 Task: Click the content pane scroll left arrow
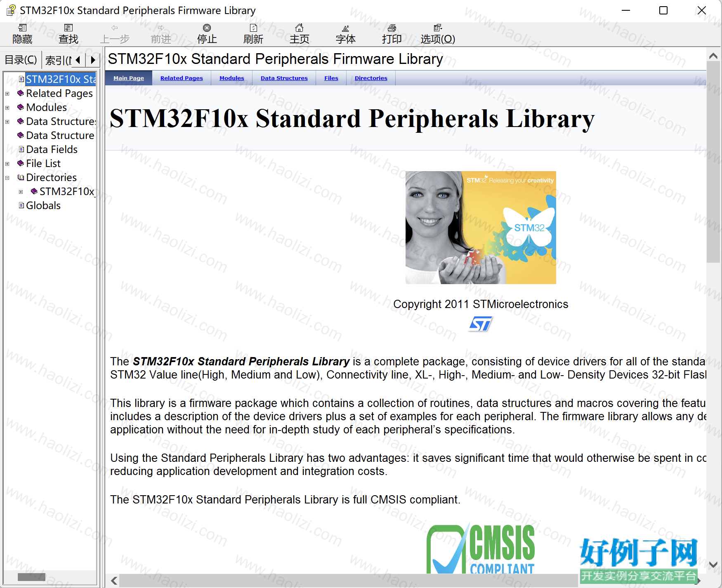pos(114,581)
